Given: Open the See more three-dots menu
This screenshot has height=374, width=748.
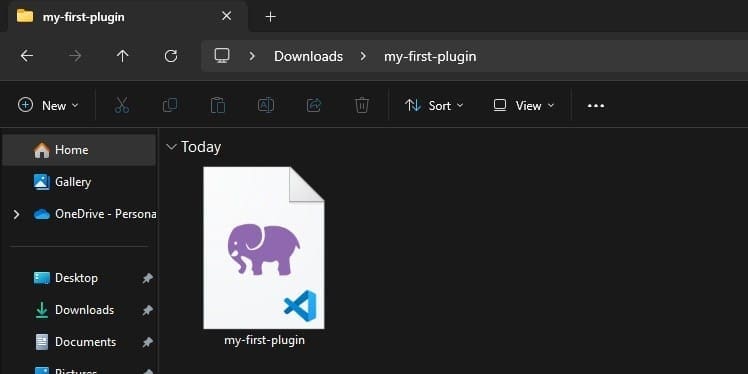Looking at the screenshot, I should 596,106.
